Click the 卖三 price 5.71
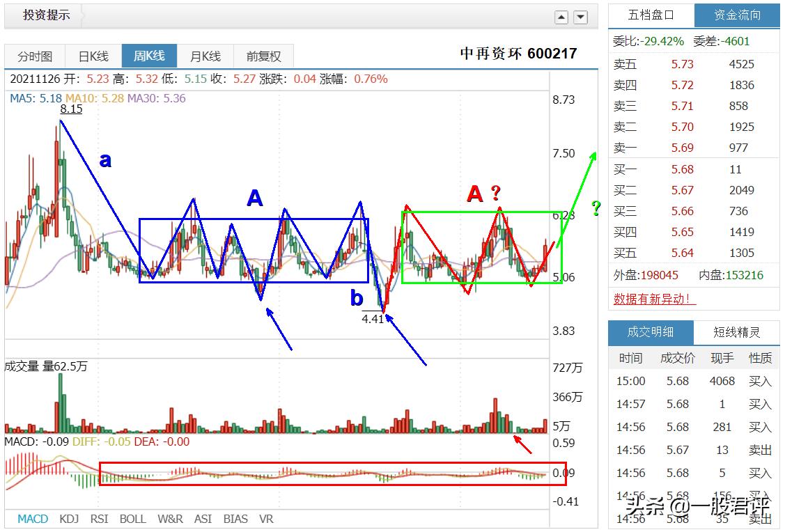 (x=683, y=106)
